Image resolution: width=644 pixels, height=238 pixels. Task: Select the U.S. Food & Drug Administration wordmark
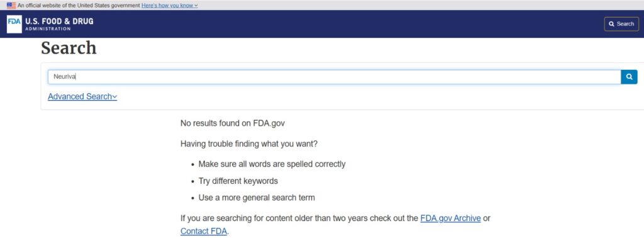(x=59, y=24)
